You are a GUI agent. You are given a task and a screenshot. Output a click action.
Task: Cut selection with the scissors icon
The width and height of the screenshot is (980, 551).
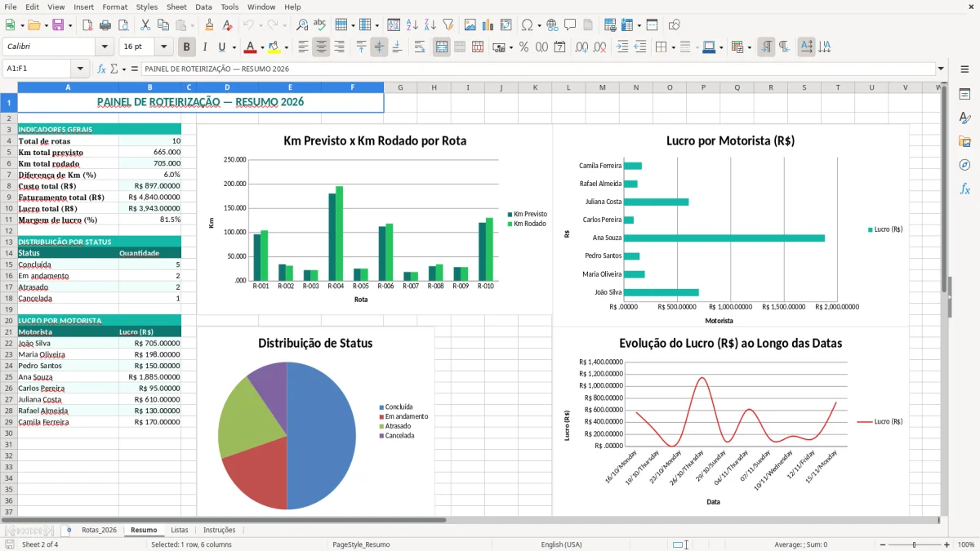[x=145, y=25]
